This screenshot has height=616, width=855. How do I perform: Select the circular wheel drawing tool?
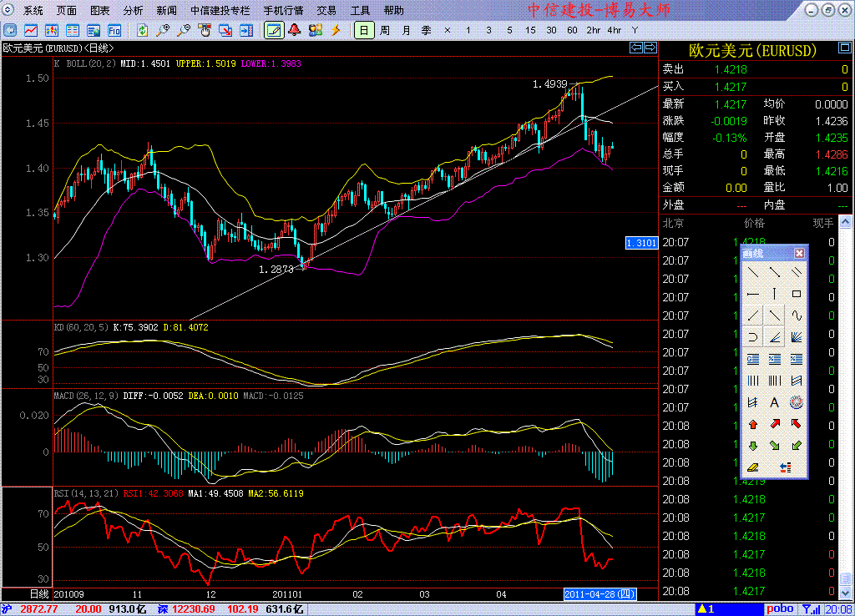[796, 402]
